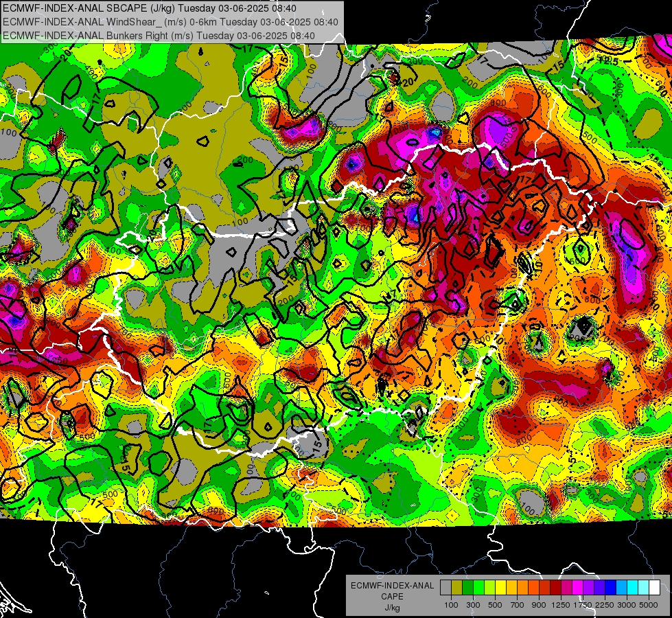This screenshot has height=618, width=672.
Task: Click the 100 legend value
Action: (451, 605)
